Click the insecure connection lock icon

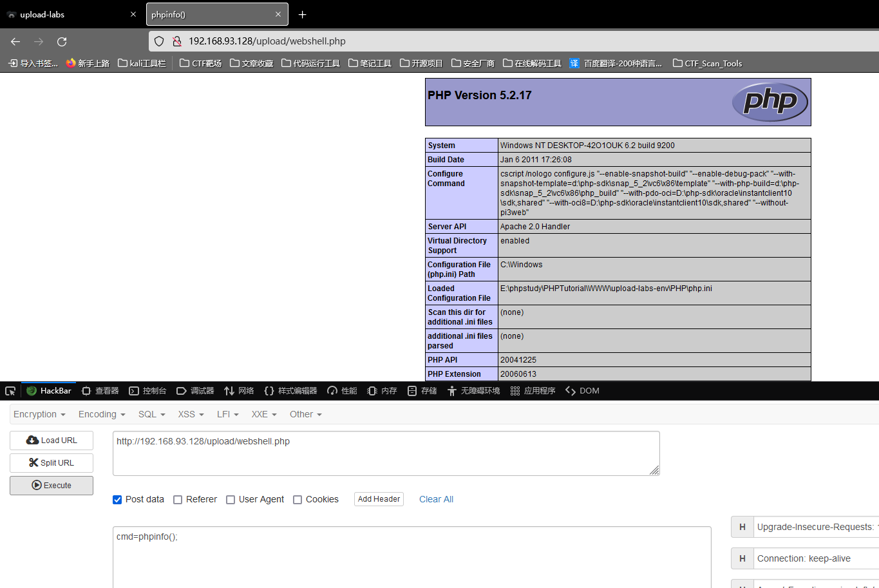click(176, 41)
